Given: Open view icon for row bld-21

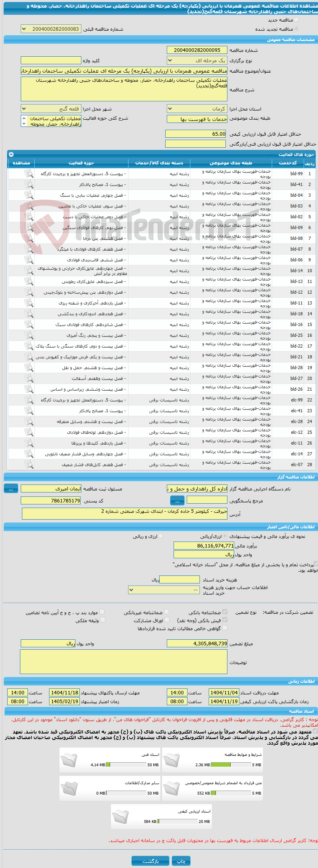Looking at the screenshot, I should [29, 357].
